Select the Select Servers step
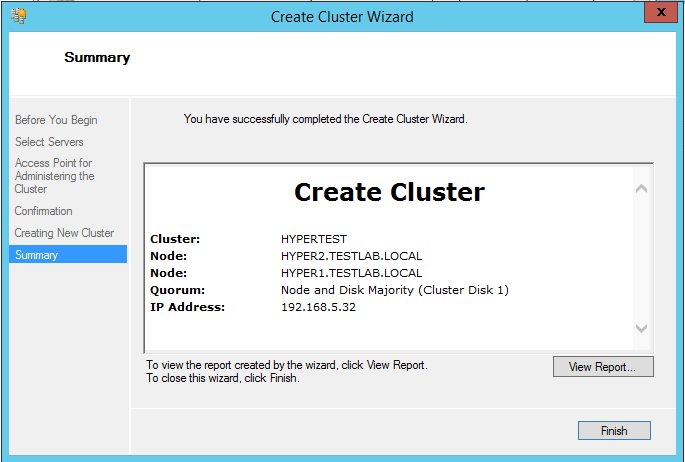This screenshot has width=685, height=462. [x=49, y=142]
